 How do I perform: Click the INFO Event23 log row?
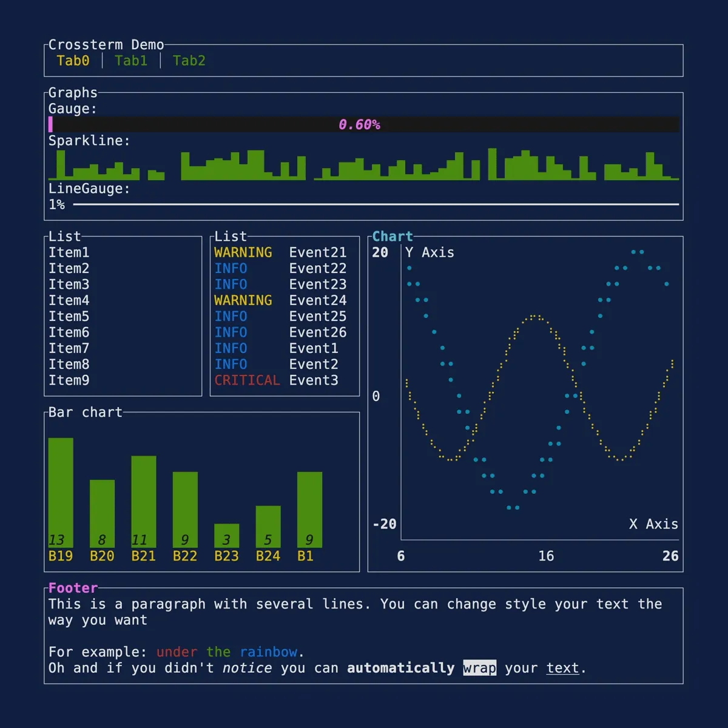click(x=280, y=285)
